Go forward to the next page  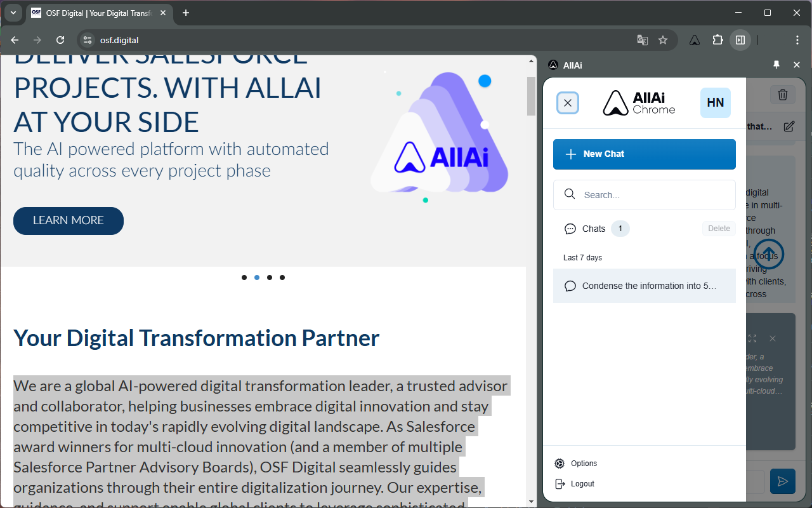[37, 40]
